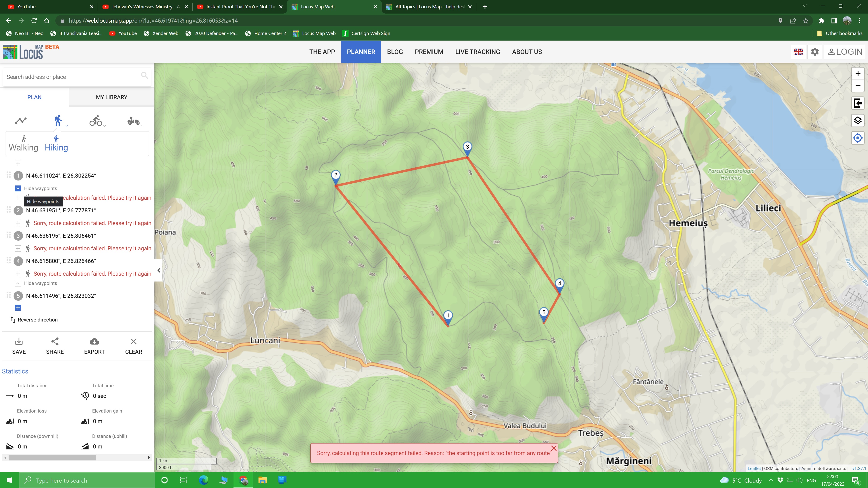The height and width of the screenshot is (488, 868).
Task: Select the straight-line routing mode icon
Action: click(21, 121)
